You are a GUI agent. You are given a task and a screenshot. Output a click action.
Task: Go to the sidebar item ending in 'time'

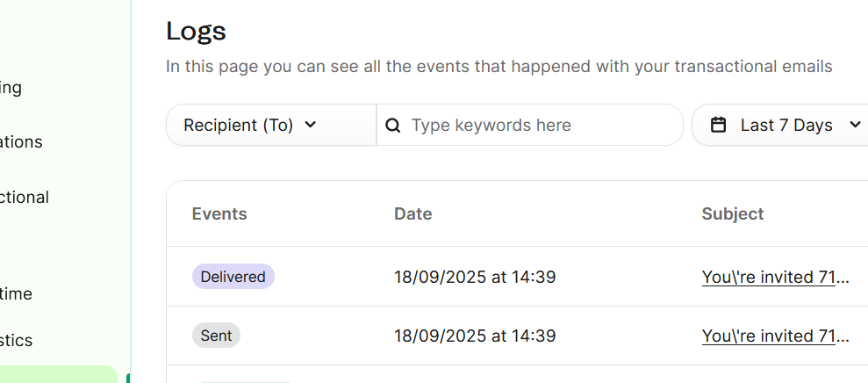tap(17, 293)
